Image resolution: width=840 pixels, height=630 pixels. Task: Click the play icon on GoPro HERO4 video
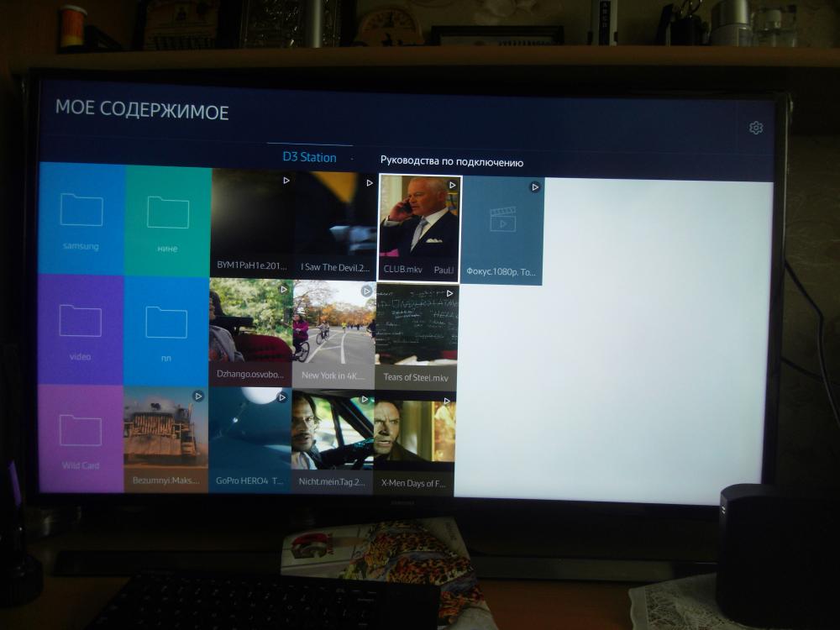coord(281,397)
